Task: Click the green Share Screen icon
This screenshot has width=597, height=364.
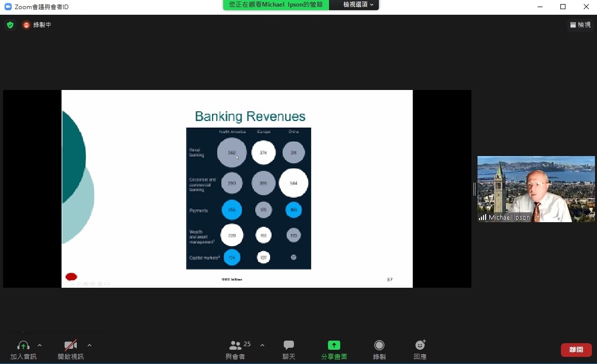Action: [x=334, y=345]
